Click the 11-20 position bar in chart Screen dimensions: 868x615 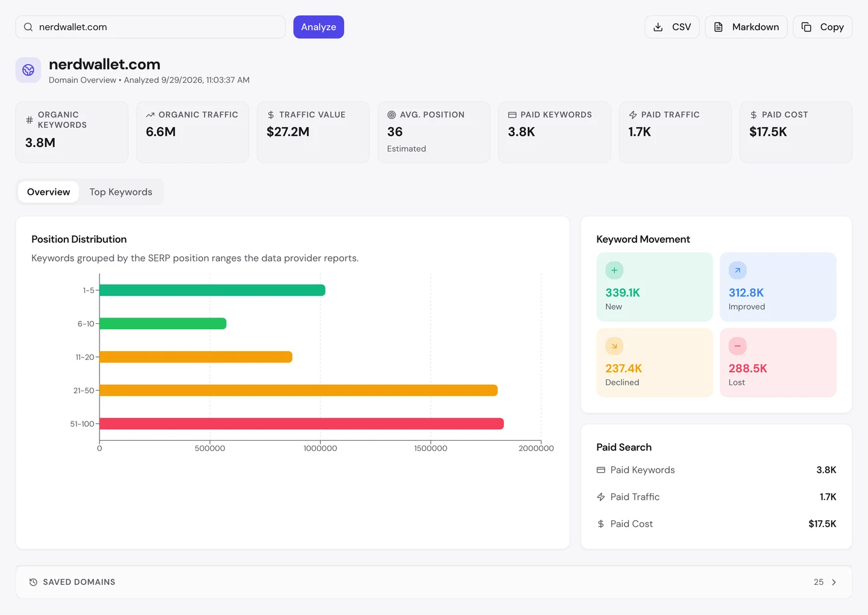(x=196, y=357)
